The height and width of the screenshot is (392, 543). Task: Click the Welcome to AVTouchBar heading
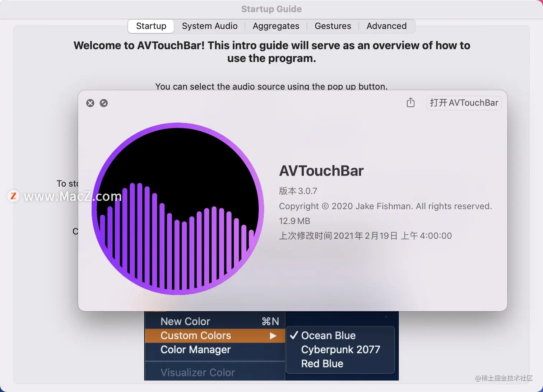[x=272, y=52]
